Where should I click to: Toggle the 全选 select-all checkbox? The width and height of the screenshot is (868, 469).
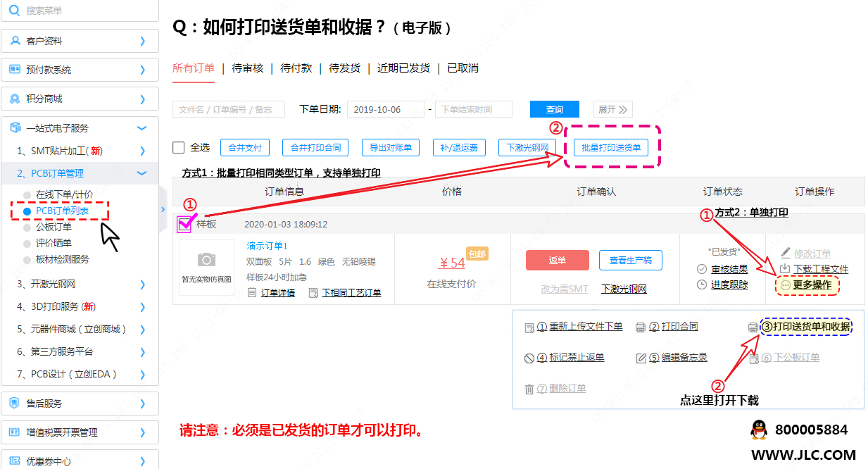tap(179, 148)
